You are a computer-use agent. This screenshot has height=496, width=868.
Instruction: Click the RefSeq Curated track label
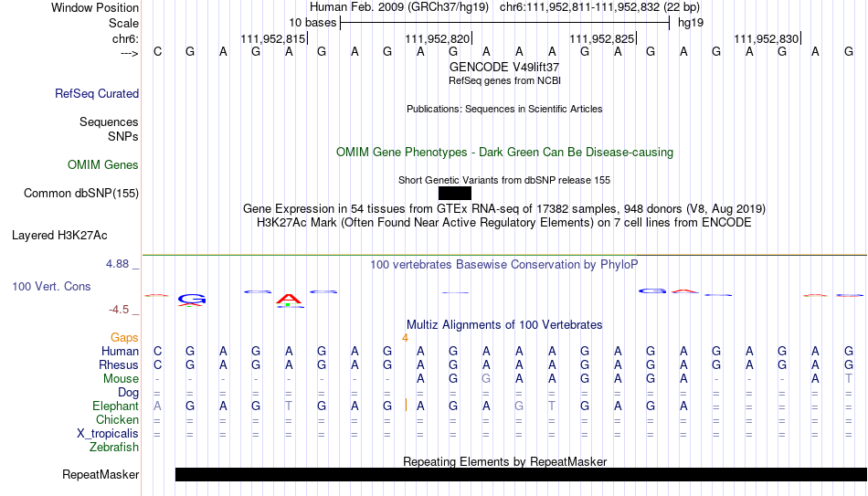pyautogui.click(x=96, y=93)
